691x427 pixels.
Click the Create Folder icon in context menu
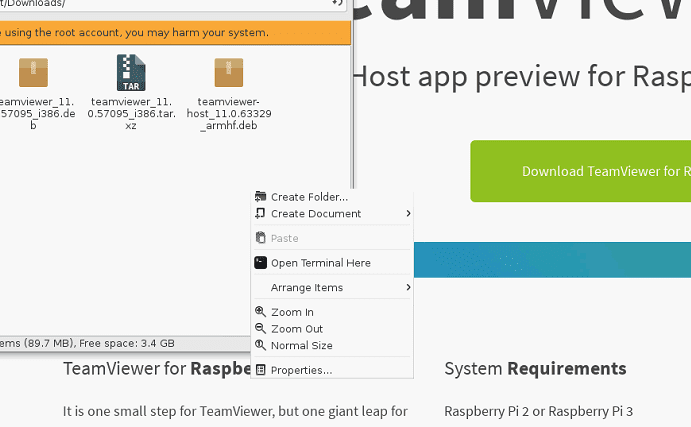point(261,197)
